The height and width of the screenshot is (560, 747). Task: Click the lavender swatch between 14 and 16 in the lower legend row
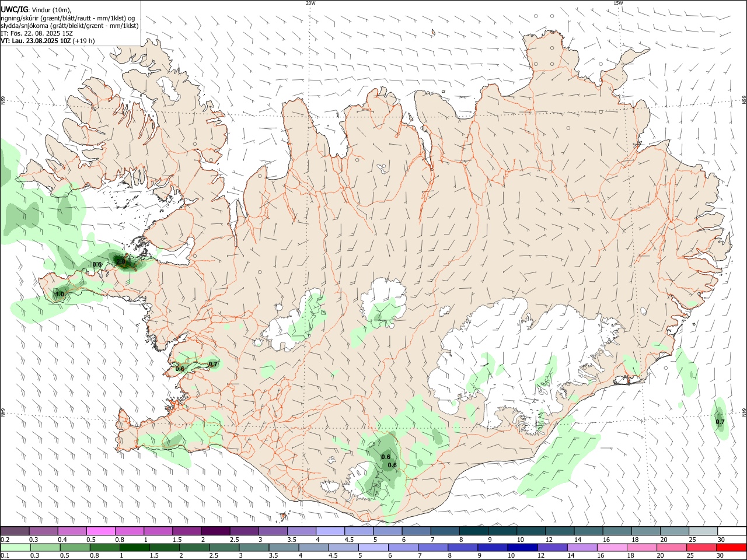coord(582,548)
